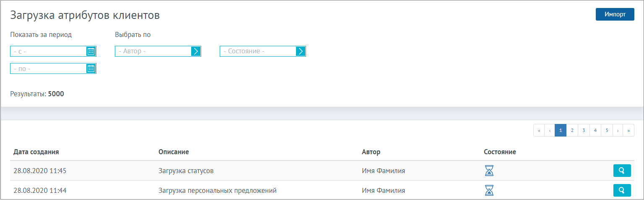
Task: Click the Описание column header
Action: tap(174, 152)
